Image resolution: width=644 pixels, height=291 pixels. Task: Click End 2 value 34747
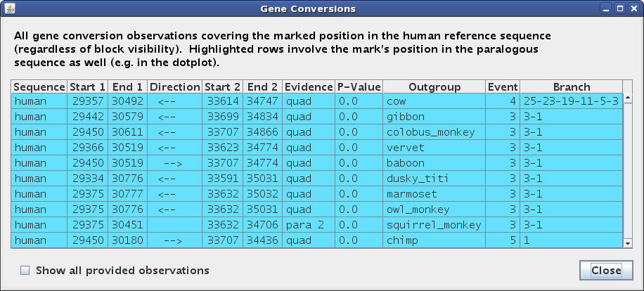pyautogui.click(x=262, y=101)
